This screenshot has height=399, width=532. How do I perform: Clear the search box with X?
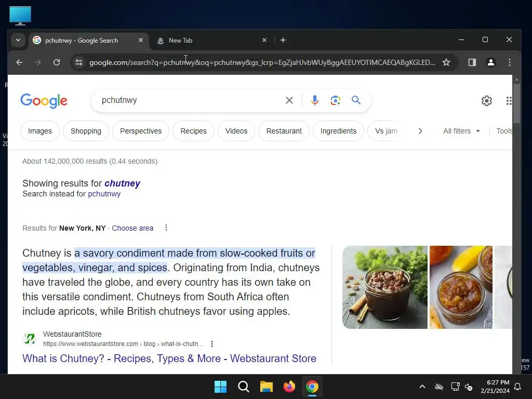[x=289, y=100]
